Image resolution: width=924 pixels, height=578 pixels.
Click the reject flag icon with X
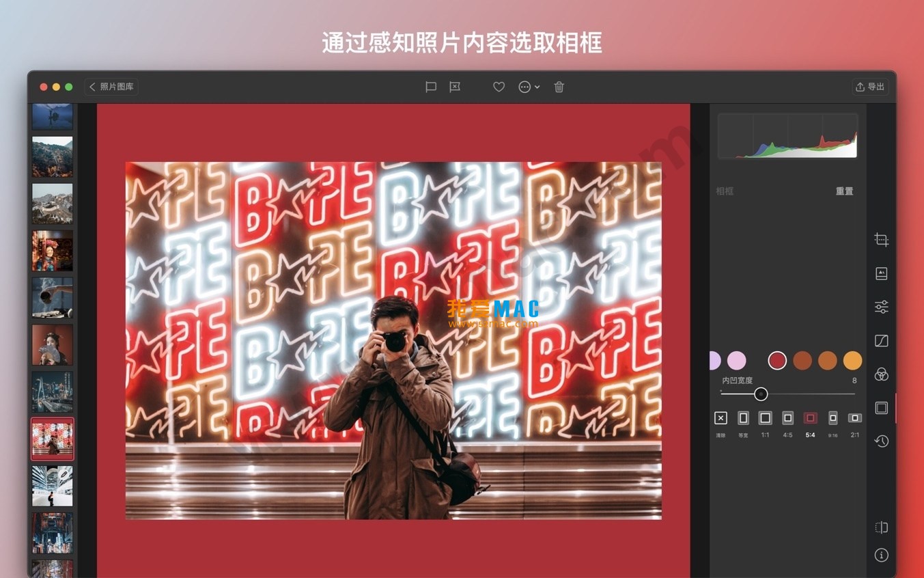pyautogui.click(x=455, y=87)
